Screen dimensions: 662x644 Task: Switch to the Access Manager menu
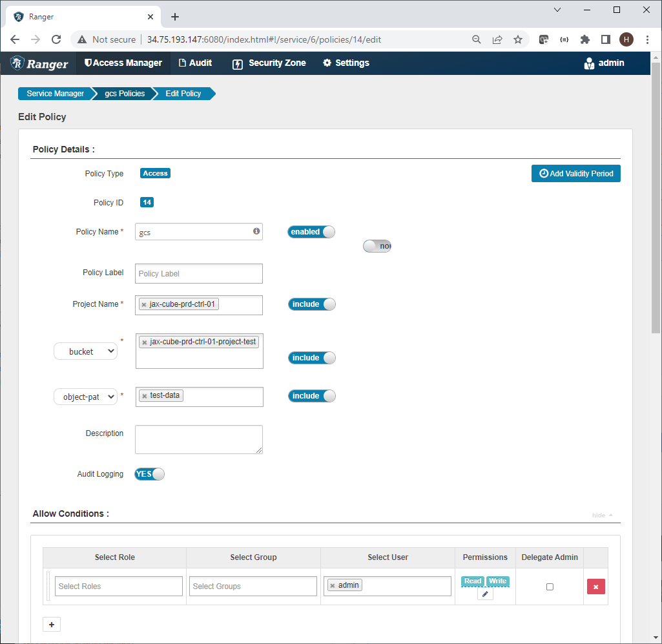[x=123, y=63]
